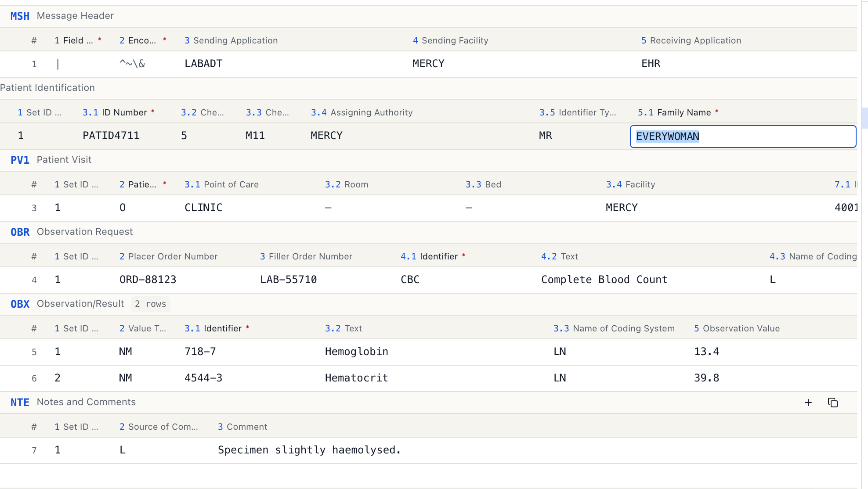
Task: Select the LAB-55710 filler order number
Action: tap(288, 280)
